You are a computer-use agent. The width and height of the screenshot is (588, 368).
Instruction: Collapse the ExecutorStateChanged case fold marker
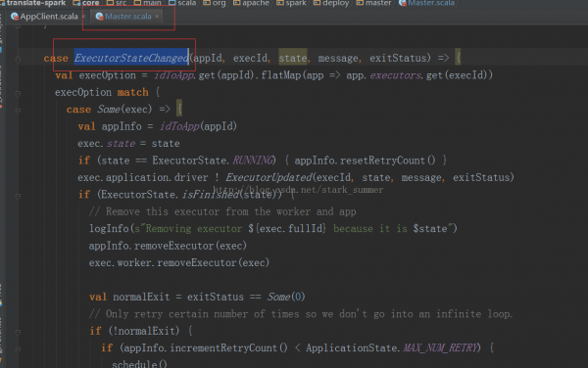pyautogui.click(x=18, y=59)
